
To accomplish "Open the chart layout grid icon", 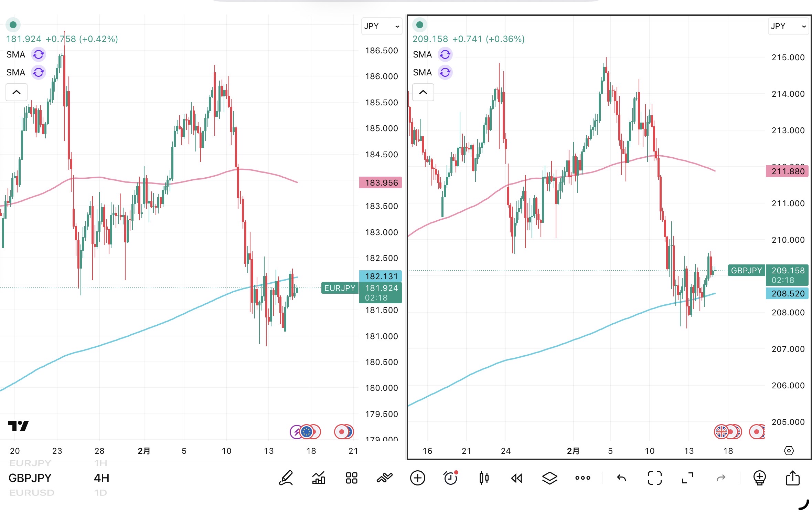I will 351,478.
